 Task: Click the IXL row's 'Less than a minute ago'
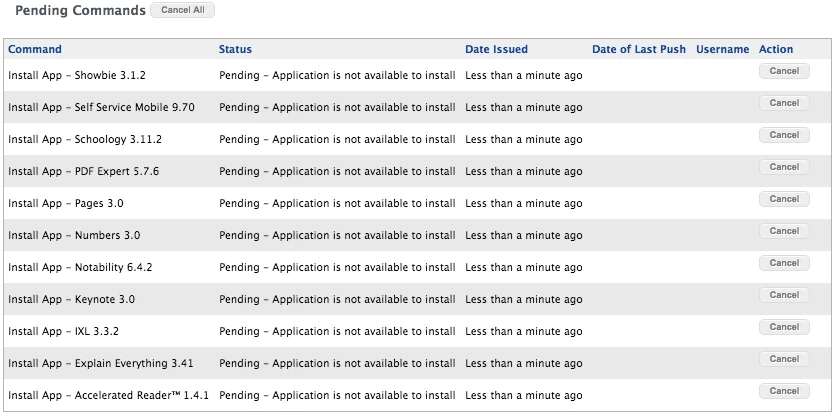[524, 331]
